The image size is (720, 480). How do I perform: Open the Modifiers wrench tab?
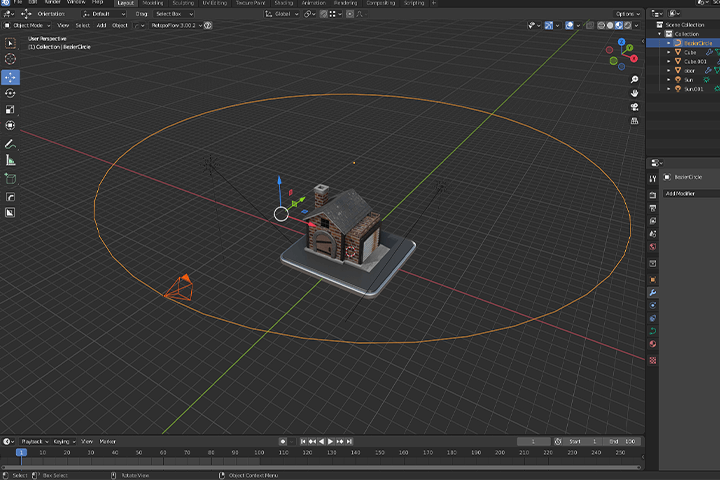tap(652, 293)
